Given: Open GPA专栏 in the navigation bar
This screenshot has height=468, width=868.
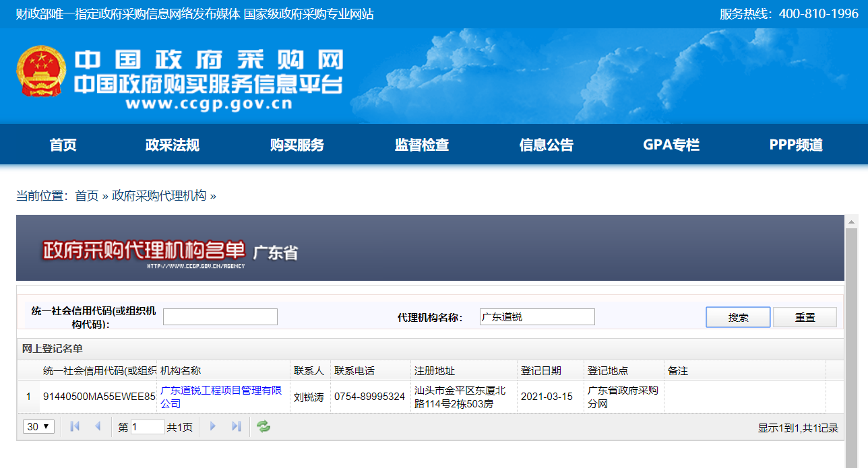Looking at the screenshot, I should [x=671, y=145].
